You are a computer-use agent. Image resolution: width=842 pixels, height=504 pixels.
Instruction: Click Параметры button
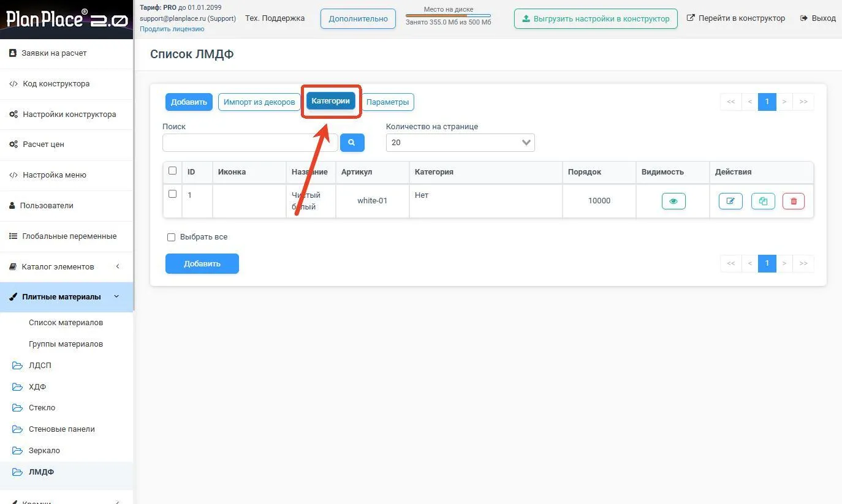coord(387,102)
